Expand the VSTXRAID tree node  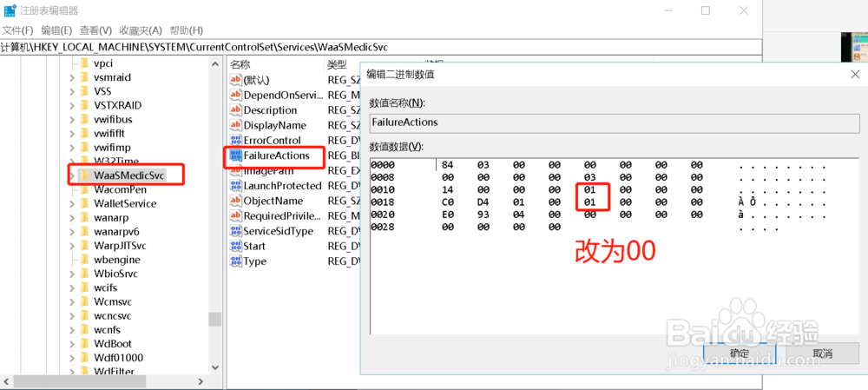coord(73,105)
